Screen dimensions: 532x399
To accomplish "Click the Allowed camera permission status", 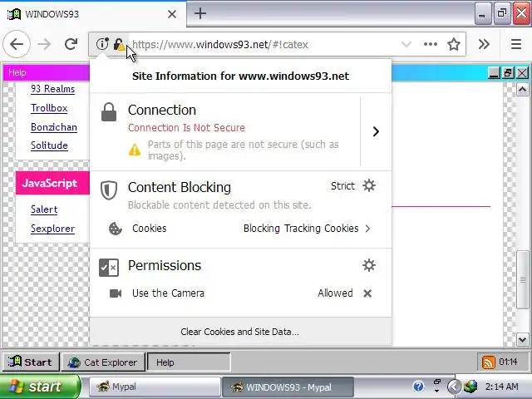I will (335, 293).
